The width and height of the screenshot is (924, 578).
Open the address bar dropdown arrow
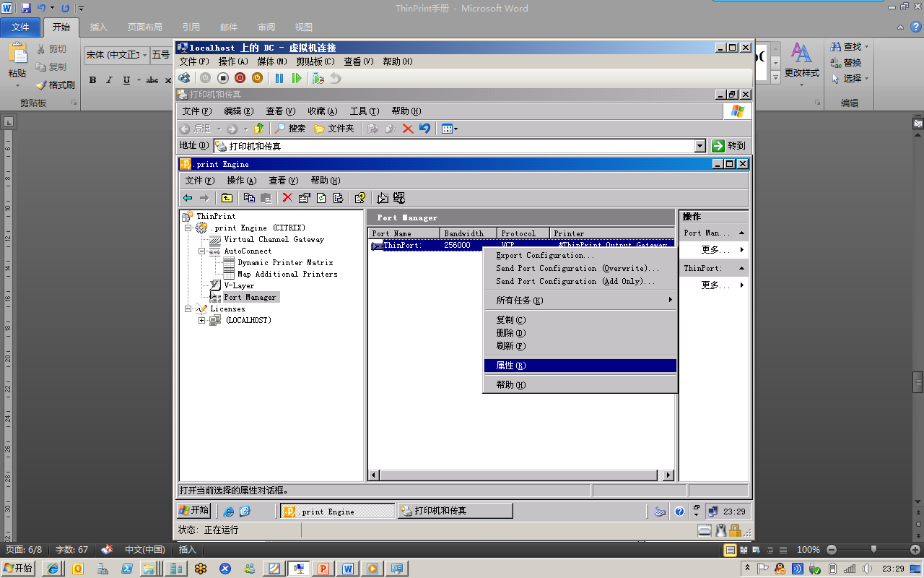click(x=699, y=146)
